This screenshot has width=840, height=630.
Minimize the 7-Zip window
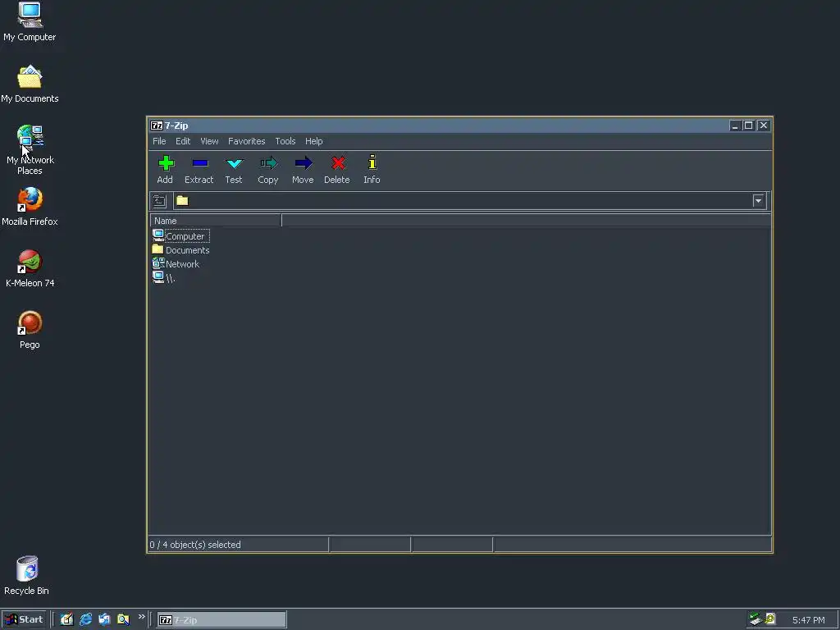pyautogui.click(x=735, y=126)
